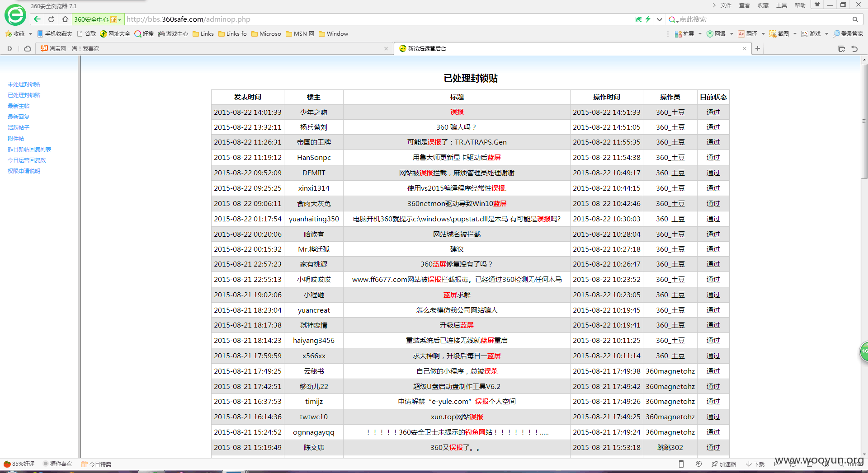Open 最新回复 sidebar link
The width and height of the screenshot is (868, 473).
[19, 117]
